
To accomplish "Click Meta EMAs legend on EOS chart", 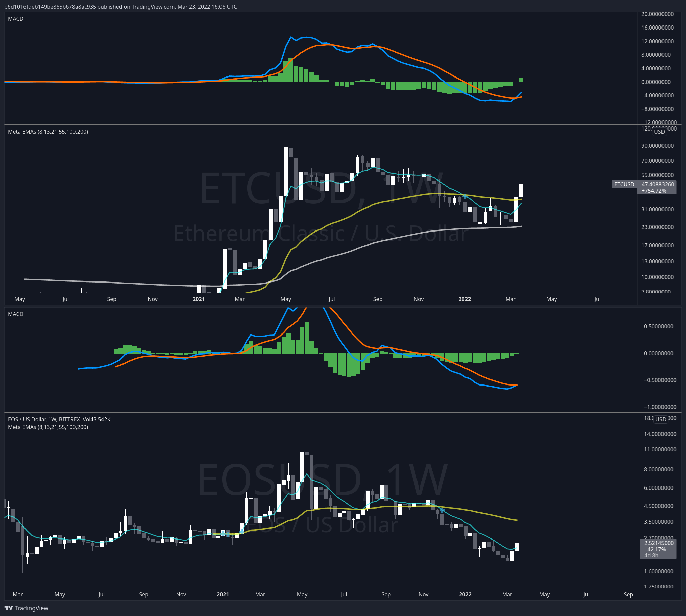I will 48,427.
